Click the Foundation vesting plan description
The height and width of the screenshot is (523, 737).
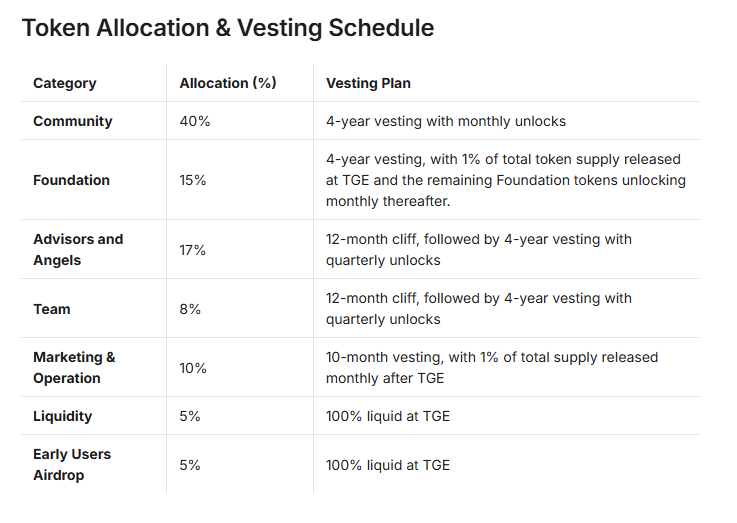pyautogui.click(x=504, y=180)
